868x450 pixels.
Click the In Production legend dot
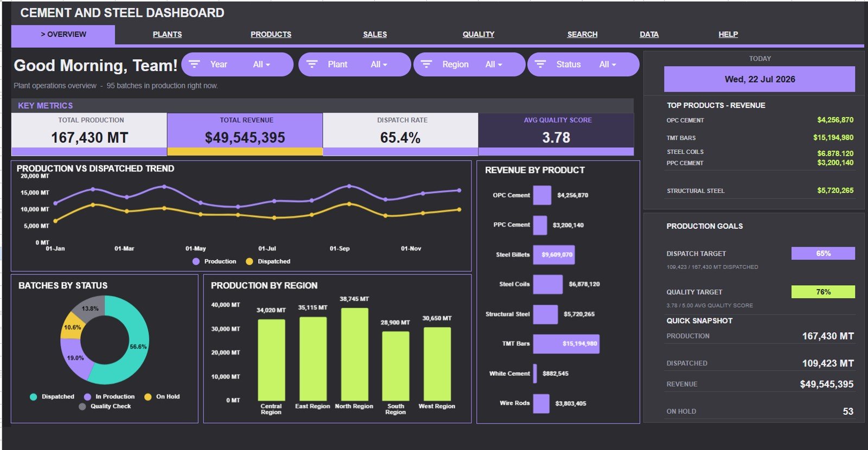click(87, 397)
